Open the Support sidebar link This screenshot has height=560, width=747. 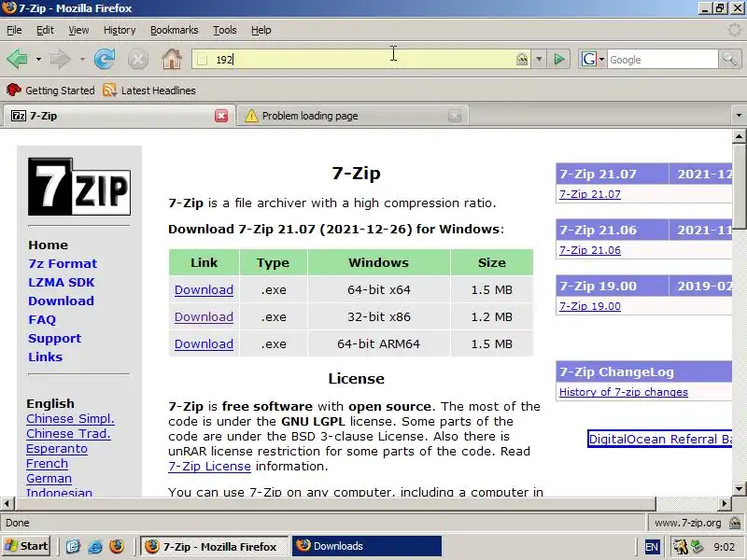[55, 338]
